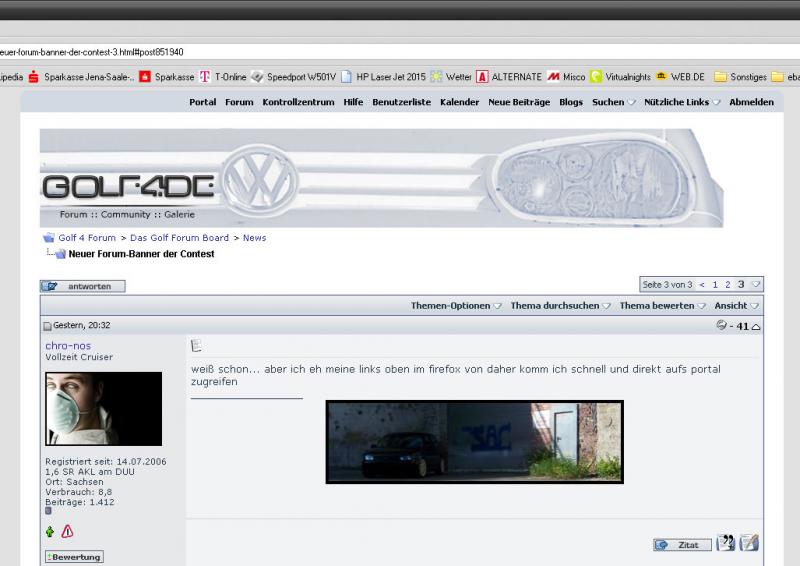Click the signature banner image with the car

[474, 441]
